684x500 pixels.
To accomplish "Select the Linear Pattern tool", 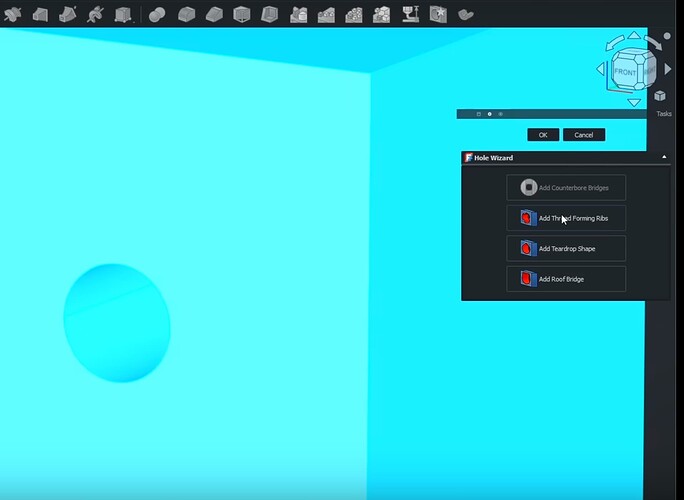I will [326, 15].
